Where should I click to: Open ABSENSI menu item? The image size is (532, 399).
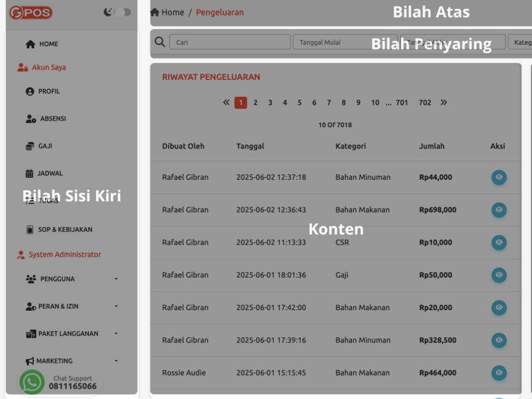[x=53, y=119]
